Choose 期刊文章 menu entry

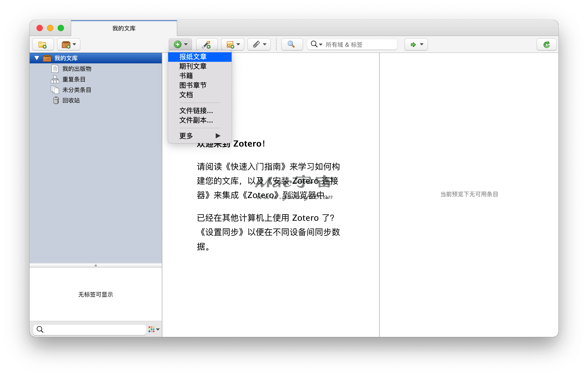coord(193,66)
